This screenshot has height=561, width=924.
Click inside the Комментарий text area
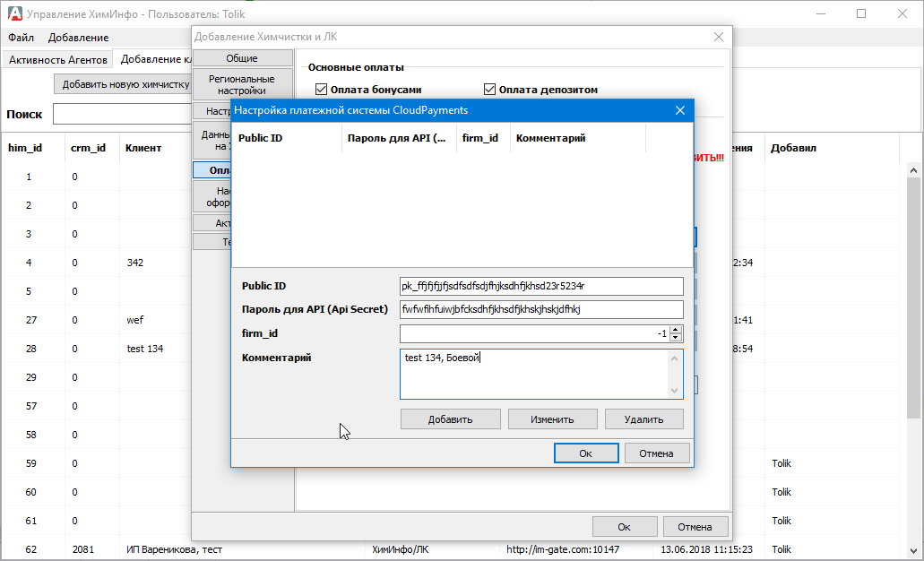pyautogui.click(x=534, y=375)
